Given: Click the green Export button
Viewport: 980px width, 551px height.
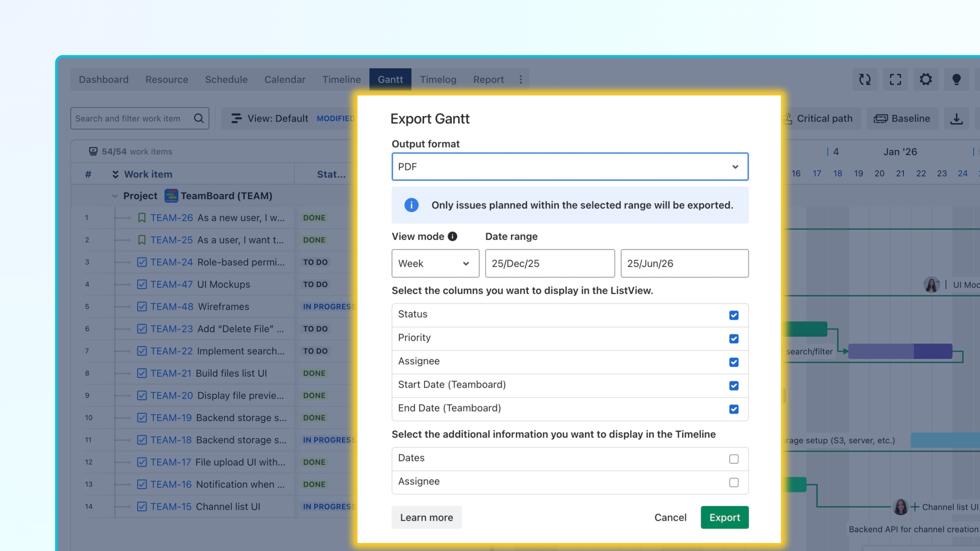Looking at the screenshot, I should click(x=724, y=517).
